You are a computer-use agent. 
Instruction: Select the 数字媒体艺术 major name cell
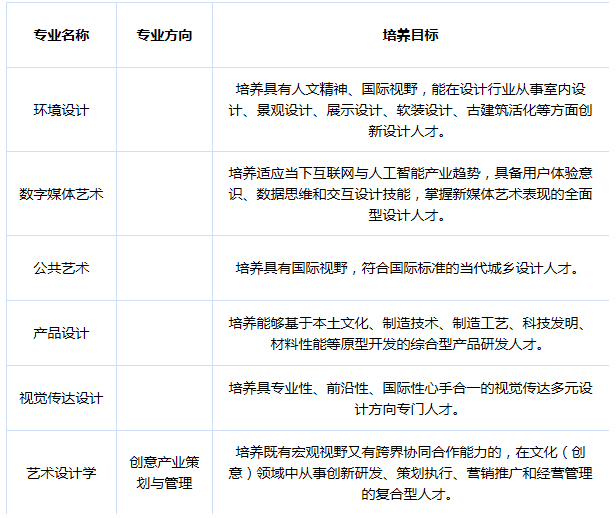click(61, 193)
